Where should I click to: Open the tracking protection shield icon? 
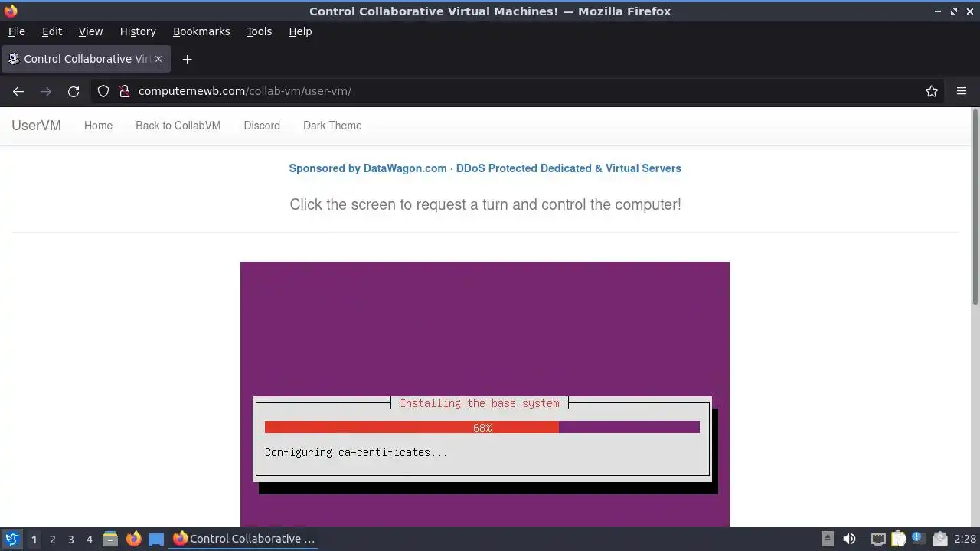coord(103,91)
